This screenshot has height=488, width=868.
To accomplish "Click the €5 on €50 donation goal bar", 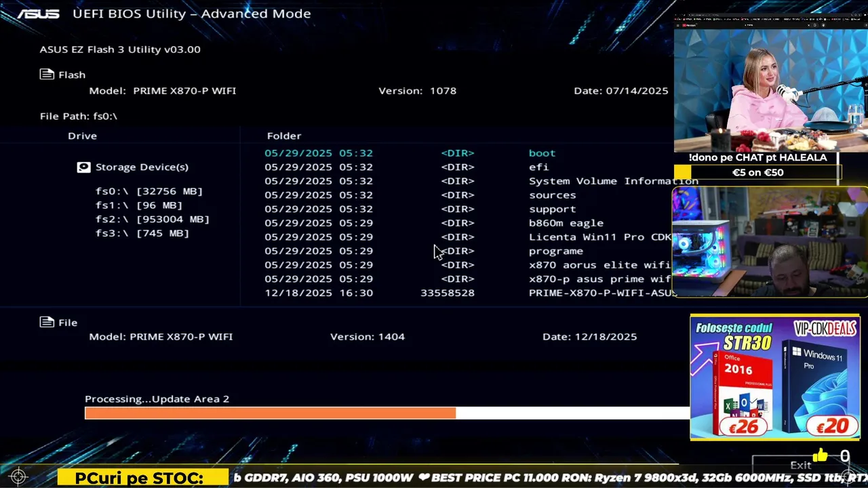I will click(x=757, y=172).
